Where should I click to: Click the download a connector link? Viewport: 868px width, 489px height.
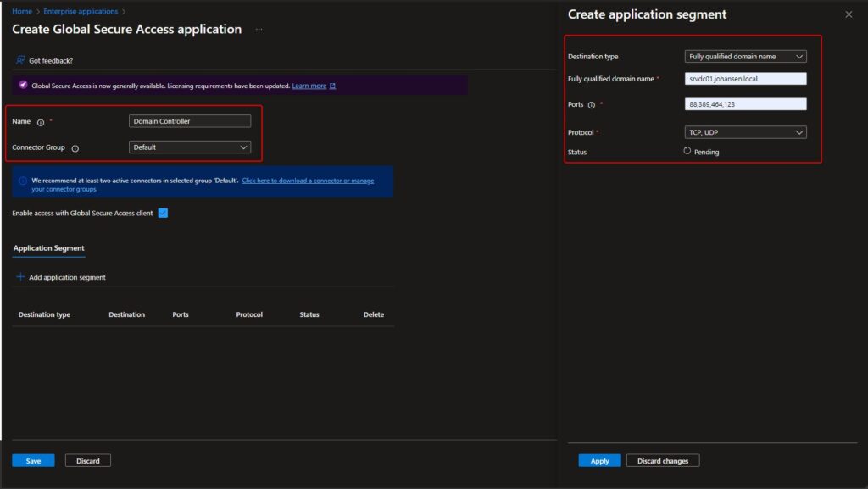point(308,181)
